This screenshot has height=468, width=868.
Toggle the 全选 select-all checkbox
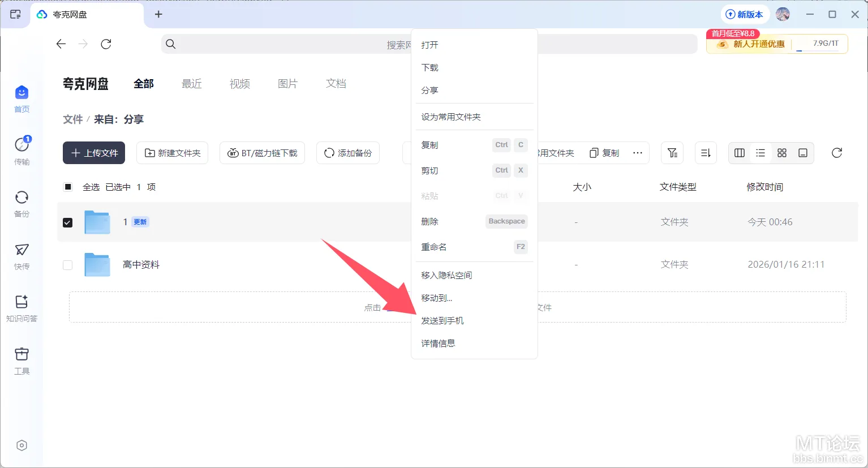coord(68,187)
